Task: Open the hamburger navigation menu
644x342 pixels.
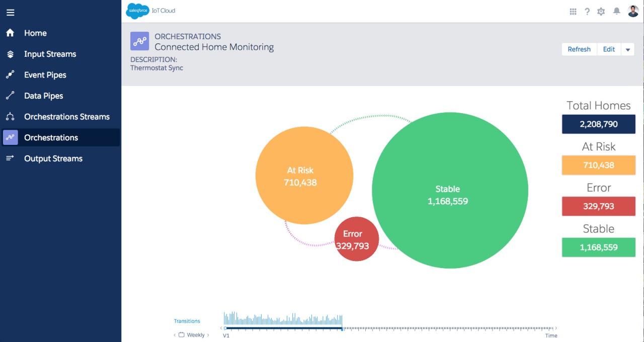Action: coord(10,13)
